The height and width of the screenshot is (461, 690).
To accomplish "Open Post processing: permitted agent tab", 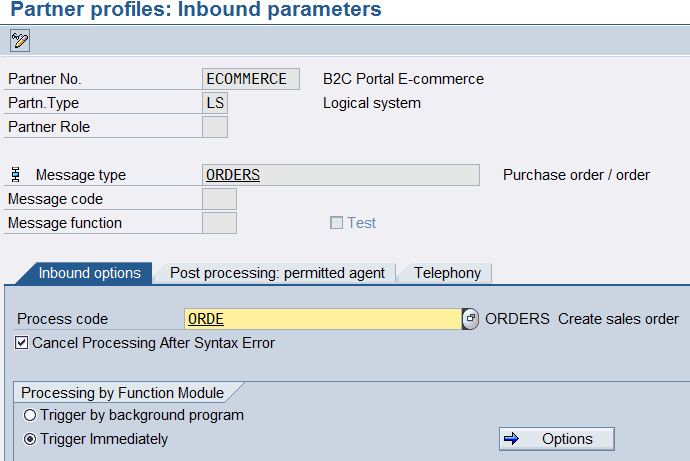I will 276,273.
